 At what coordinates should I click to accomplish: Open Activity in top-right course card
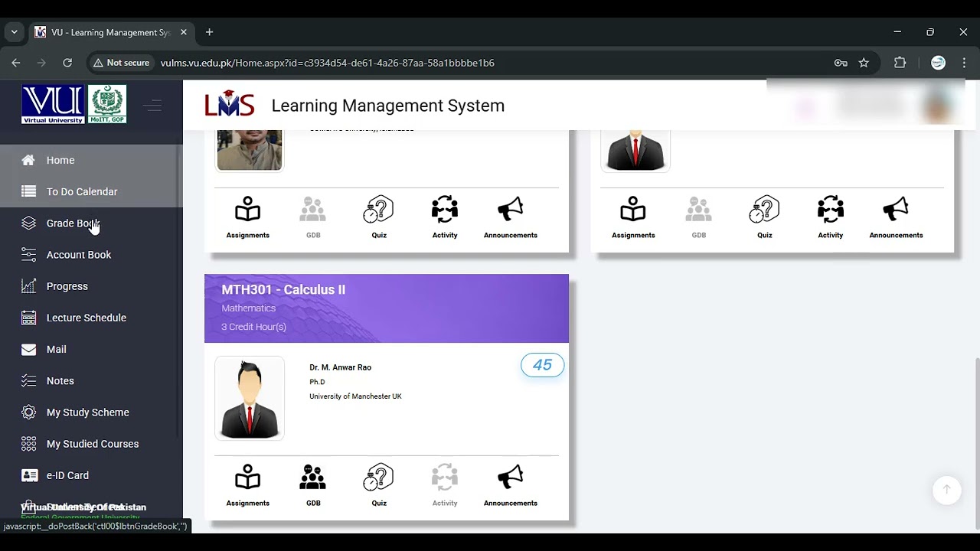[x=831, y=217]
